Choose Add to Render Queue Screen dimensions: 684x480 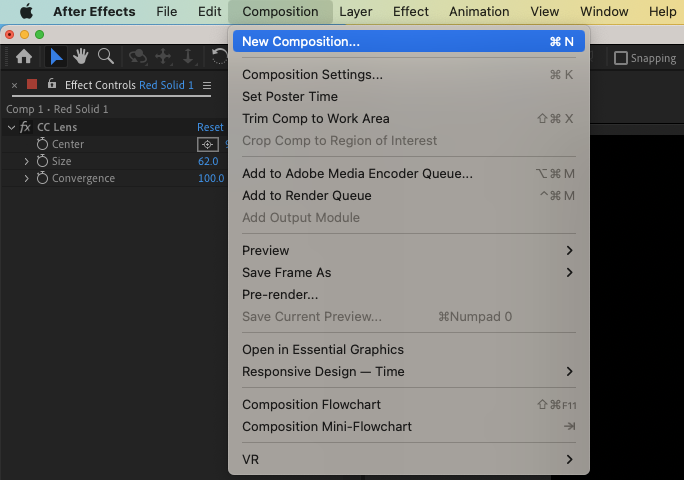(x=409, y=195)
